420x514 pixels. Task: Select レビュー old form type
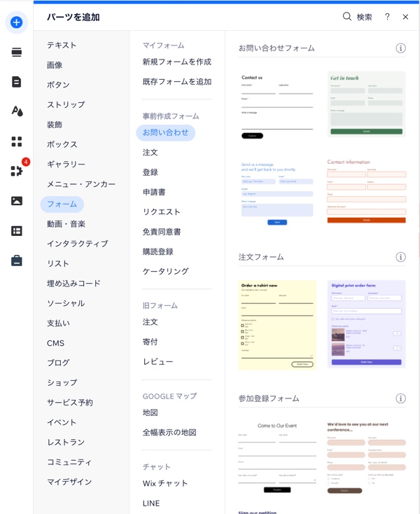pyautogui.click(x=158, y=362)
